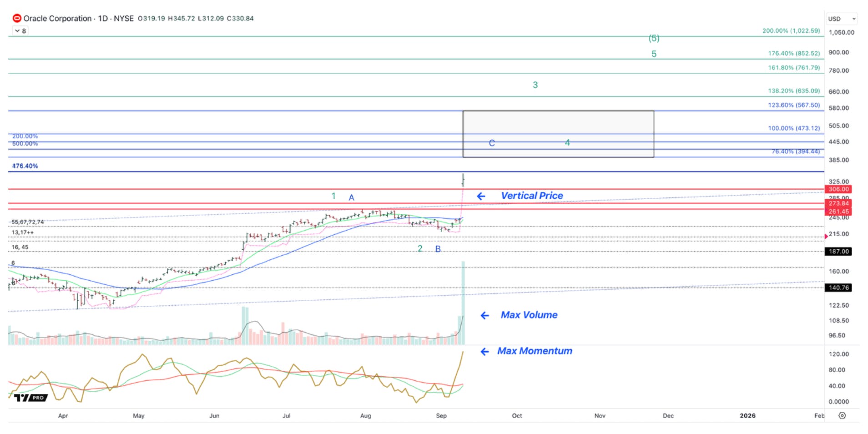868x434 pixels.
Task: Select the 476.40% label on the left
Action: 25,166
